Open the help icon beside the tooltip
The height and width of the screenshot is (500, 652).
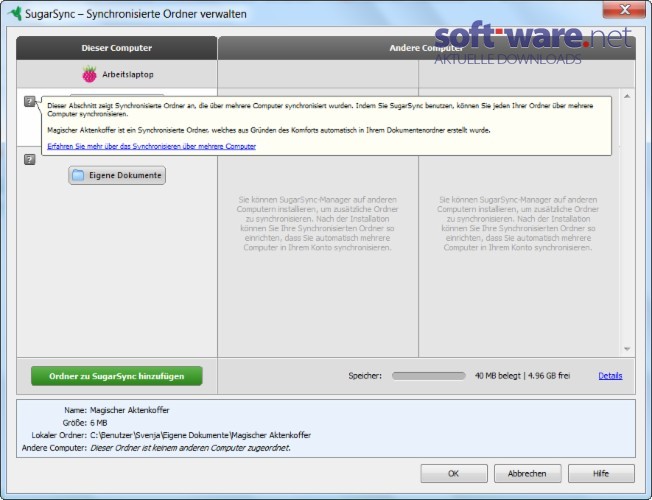(30, 101)
